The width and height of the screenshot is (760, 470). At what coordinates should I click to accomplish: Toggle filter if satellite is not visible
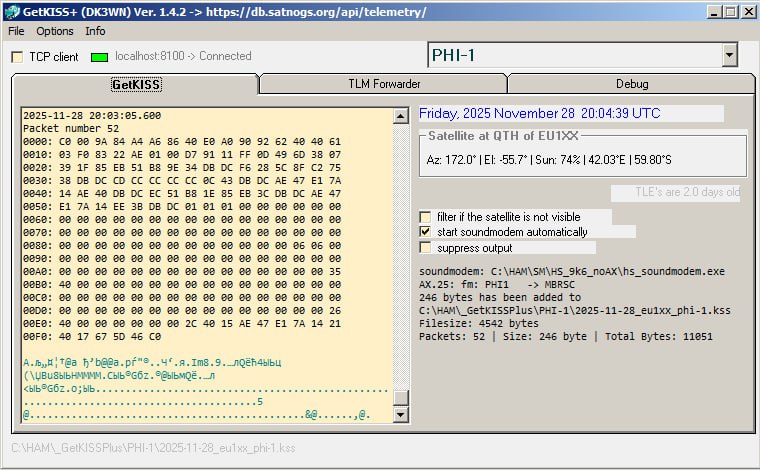426,216
